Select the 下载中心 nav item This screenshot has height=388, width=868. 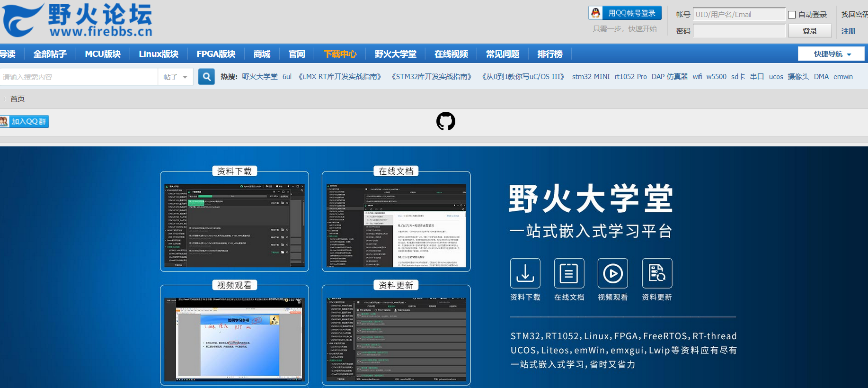340,54
